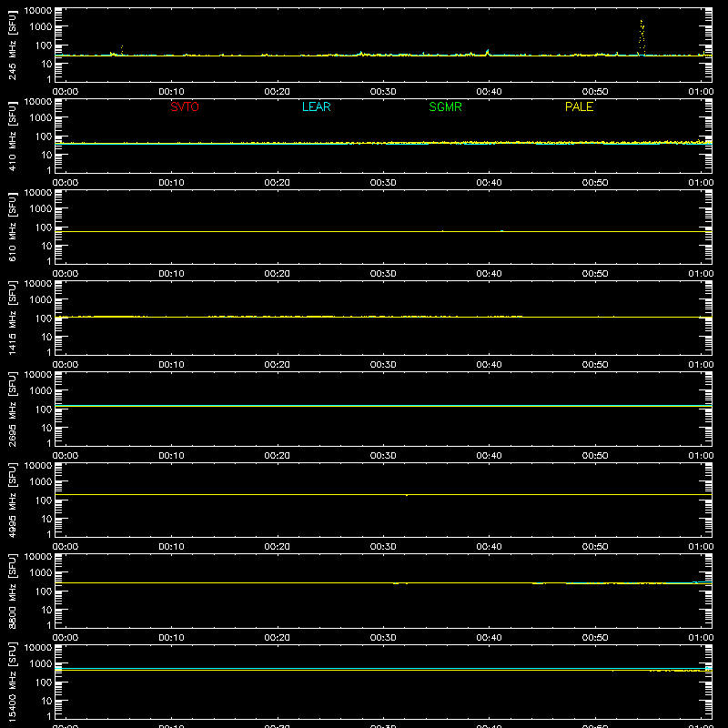Click the 1000 tick label on the 15400 MHz axis
This screenshot has width=728, height=728.
click(41, 663)
